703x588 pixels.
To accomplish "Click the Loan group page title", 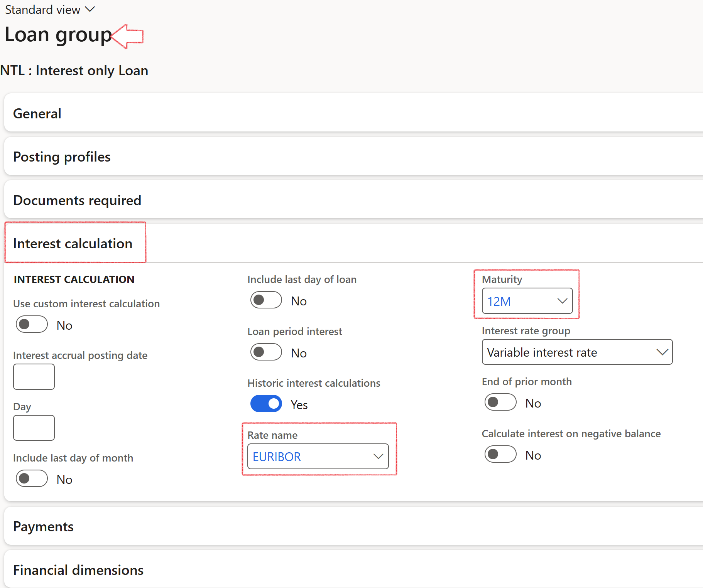I will click(x=58, y=35).
